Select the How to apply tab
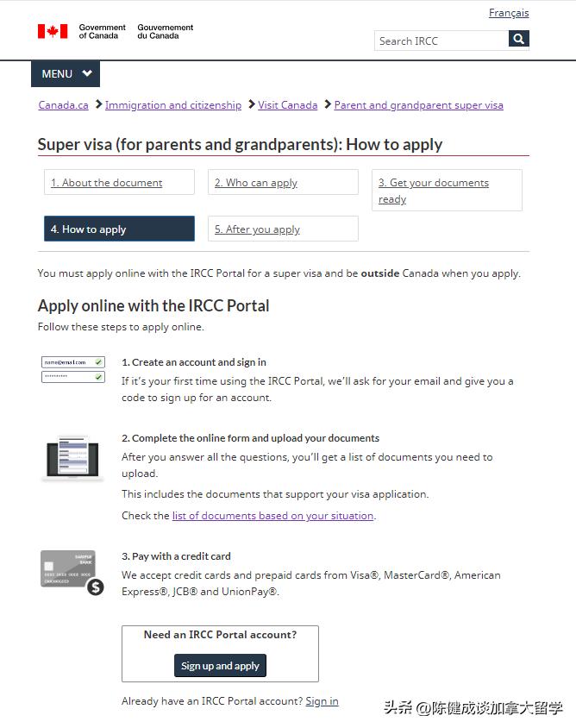This screenshot has height=728, width=576. [x=119, y=229]
